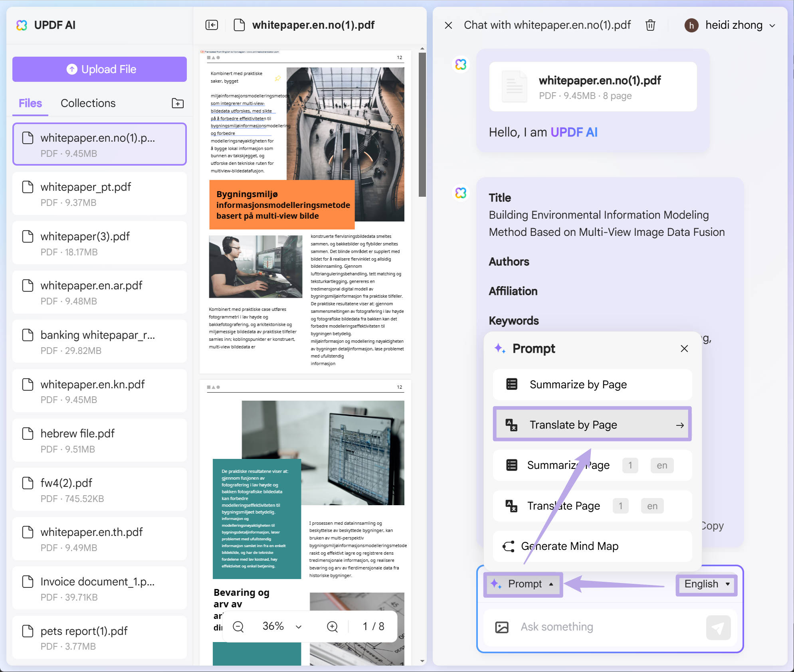Create a new collection folder
The width and height of the screenshot is (794, 672).
click(x=177, y=103)
